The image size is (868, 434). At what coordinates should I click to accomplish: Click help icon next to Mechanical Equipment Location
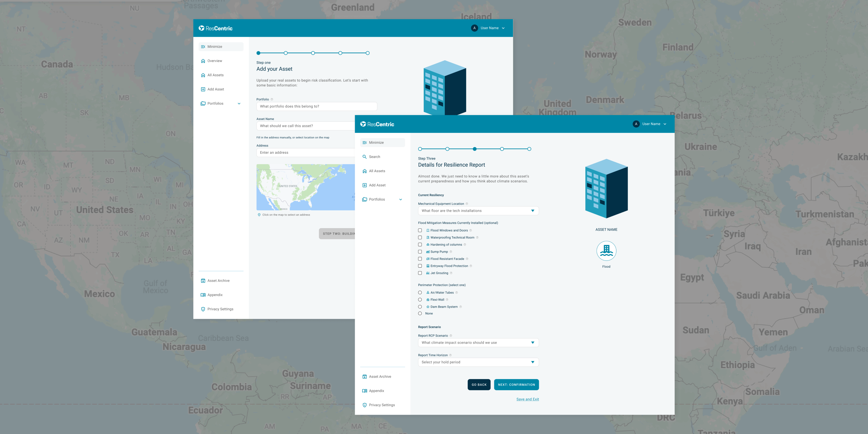coord(467,204)
